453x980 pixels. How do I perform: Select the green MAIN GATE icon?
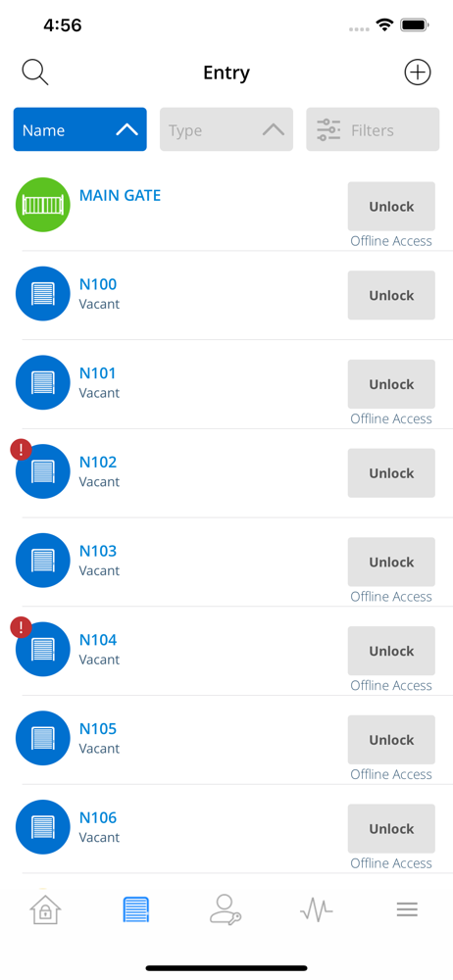[x=42, y=205]
